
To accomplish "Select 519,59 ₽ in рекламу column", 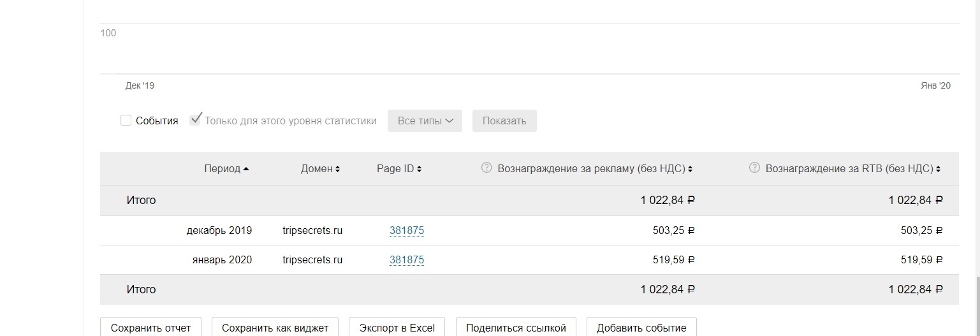I will click(x=674, y=260).
